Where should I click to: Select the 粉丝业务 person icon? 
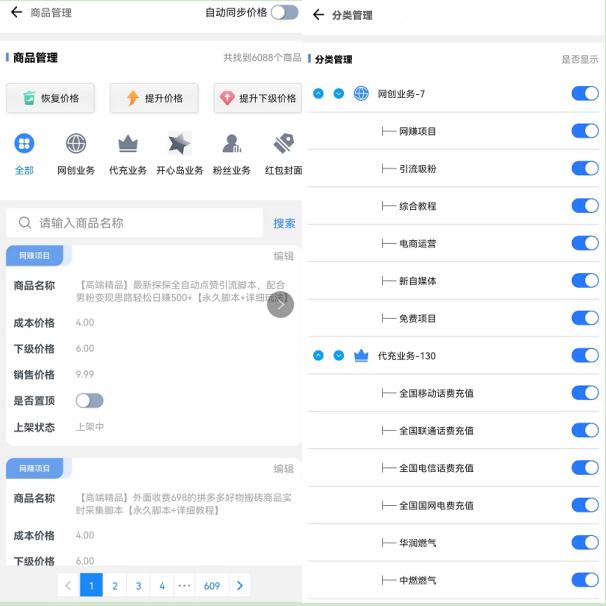(232, 144)
